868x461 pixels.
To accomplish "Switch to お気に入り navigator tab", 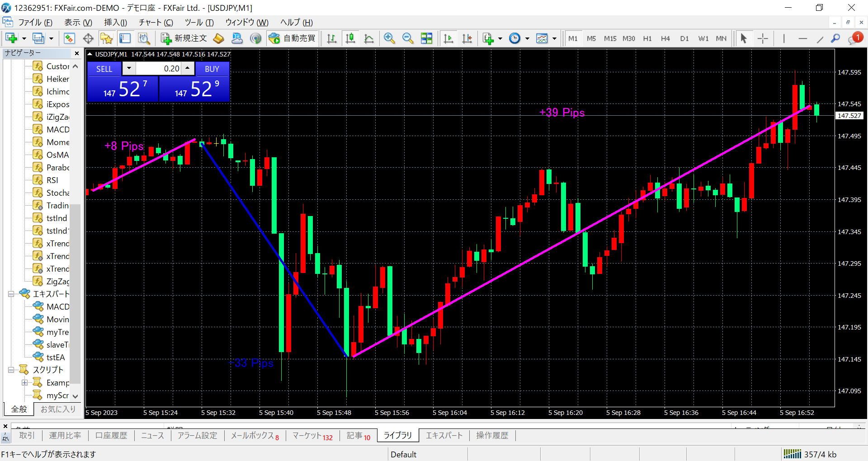I will [58, 409].
